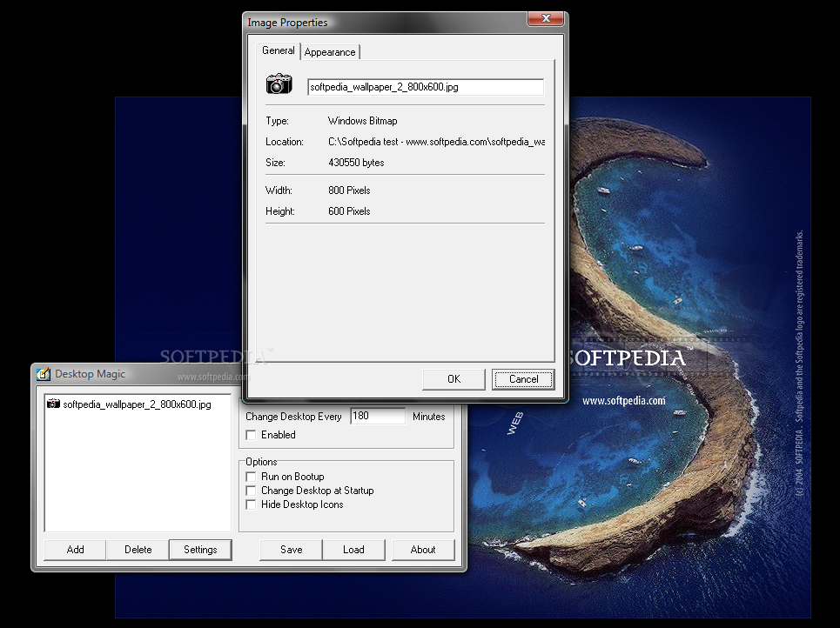This screenshot has height=628, width=840.
Task: Open the About dialog
Action: (423, 550)
